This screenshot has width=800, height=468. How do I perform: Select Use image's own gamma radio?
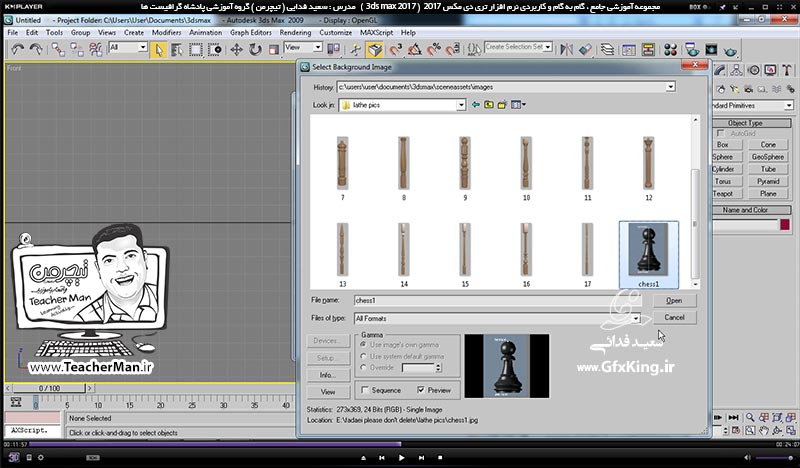pos(363,345)
